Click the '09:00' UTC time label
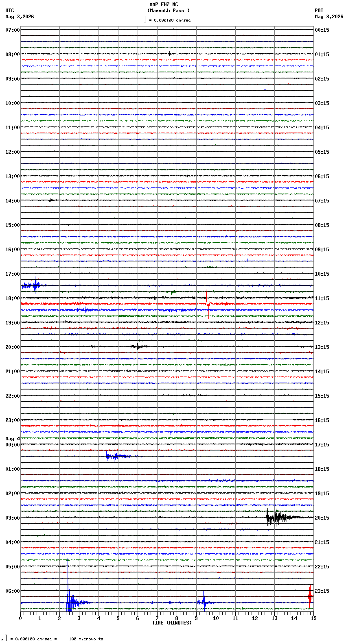 pos(13,79)
